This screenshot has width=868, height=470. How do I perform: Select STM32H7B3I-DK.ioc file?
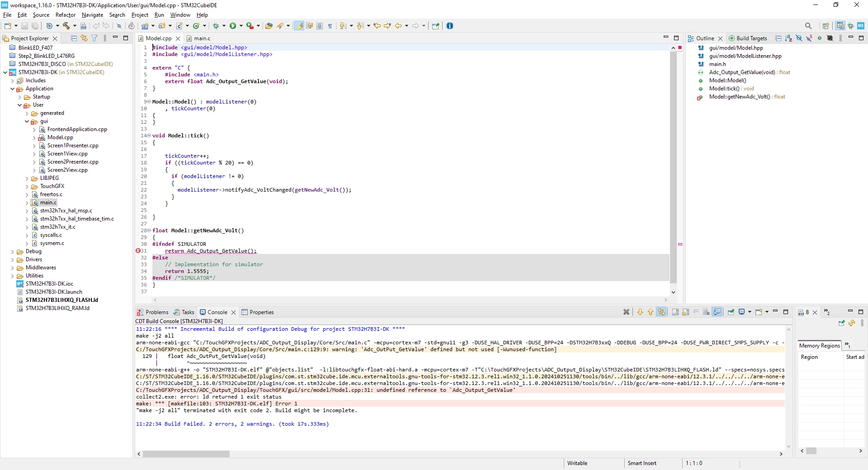(x=49, y=284)
